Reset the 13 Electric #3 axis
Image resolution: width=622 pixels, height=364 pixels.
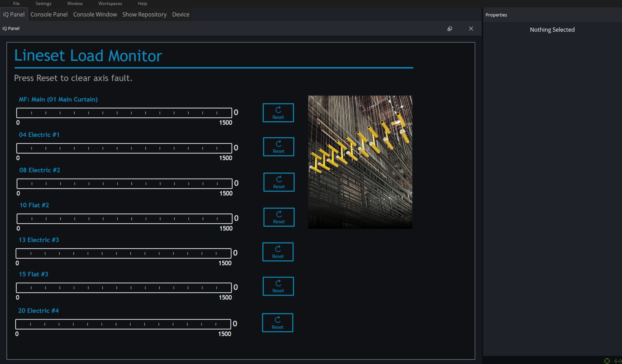point(278,252)
